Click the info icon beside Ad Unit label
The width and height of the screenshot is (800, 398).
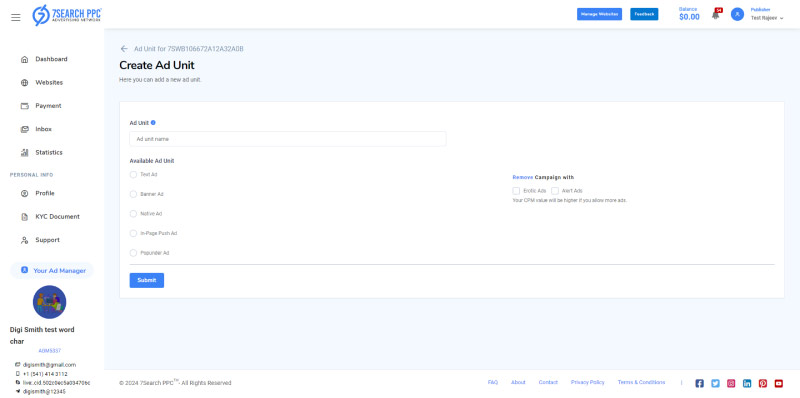[x=154, y=122]
